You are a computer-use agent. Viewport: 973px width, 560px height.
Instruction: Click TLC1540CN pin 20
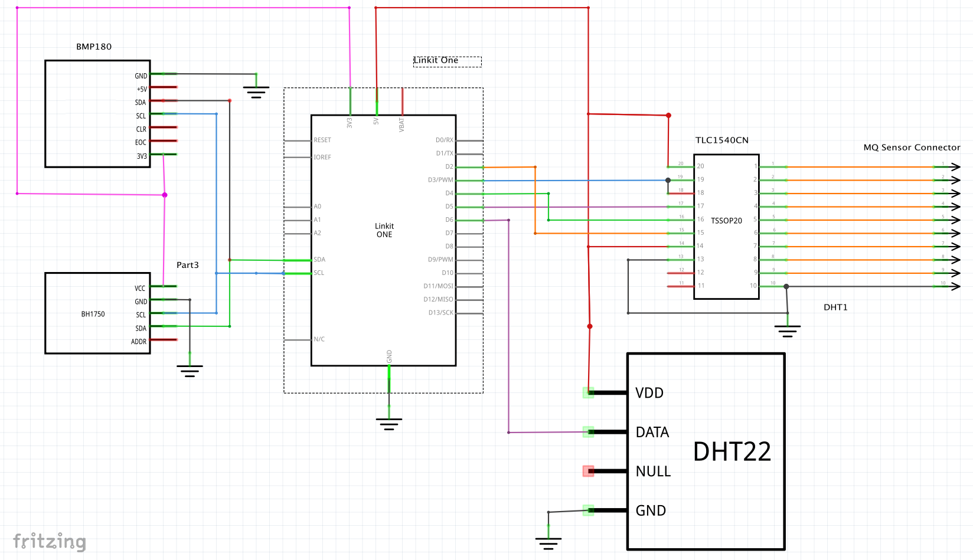point(681,167)
